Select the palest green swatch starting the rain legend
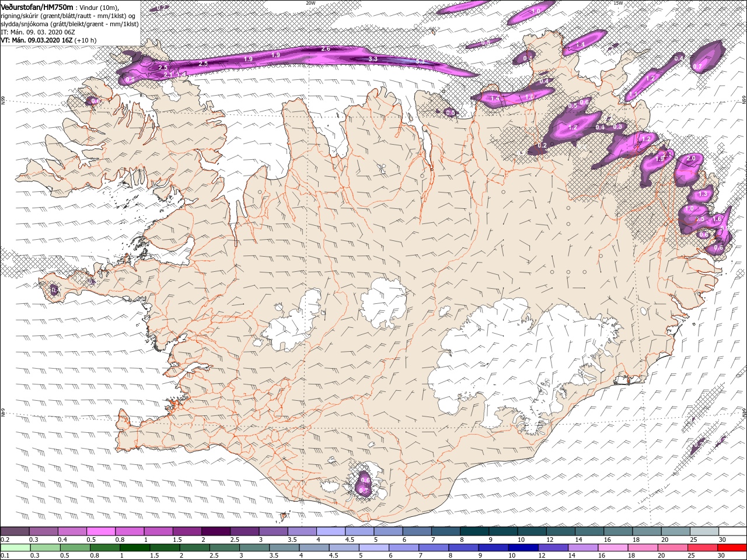The image size is (747, 560). point(15,548)
